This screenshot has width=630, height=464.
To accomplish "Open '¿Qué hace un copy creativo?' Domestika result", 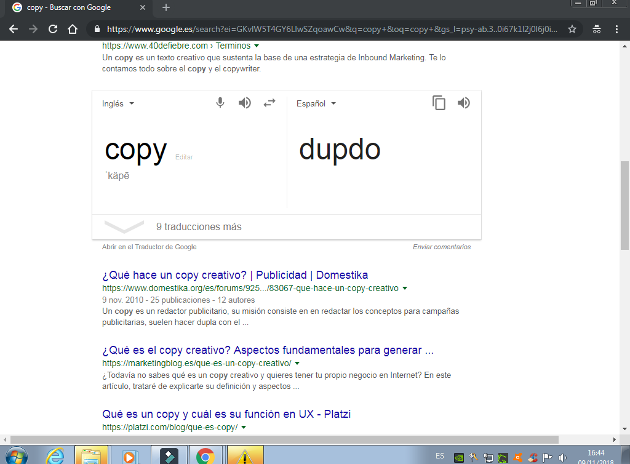I will [235, 275].
